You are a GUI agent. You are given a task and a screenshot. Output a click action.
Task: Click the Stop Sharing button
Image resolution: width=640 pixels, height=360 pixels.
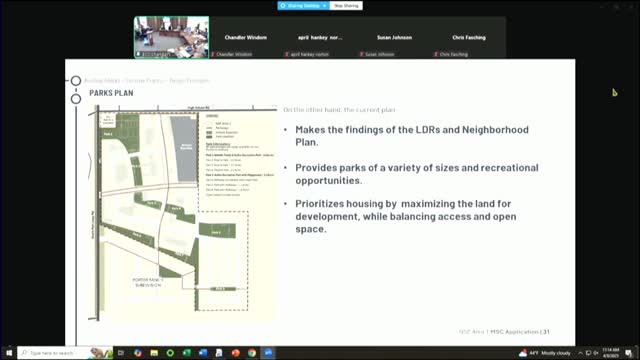(346, 6)
